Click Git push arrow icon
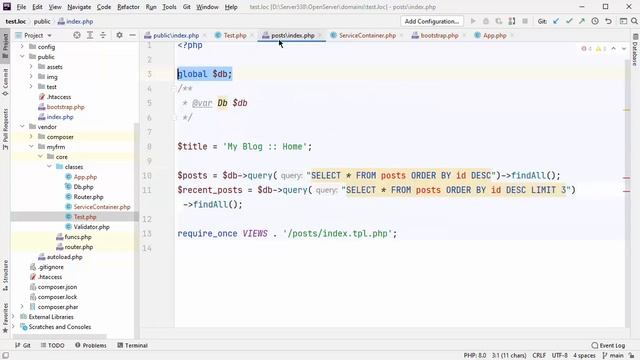 tap(582, 21)
